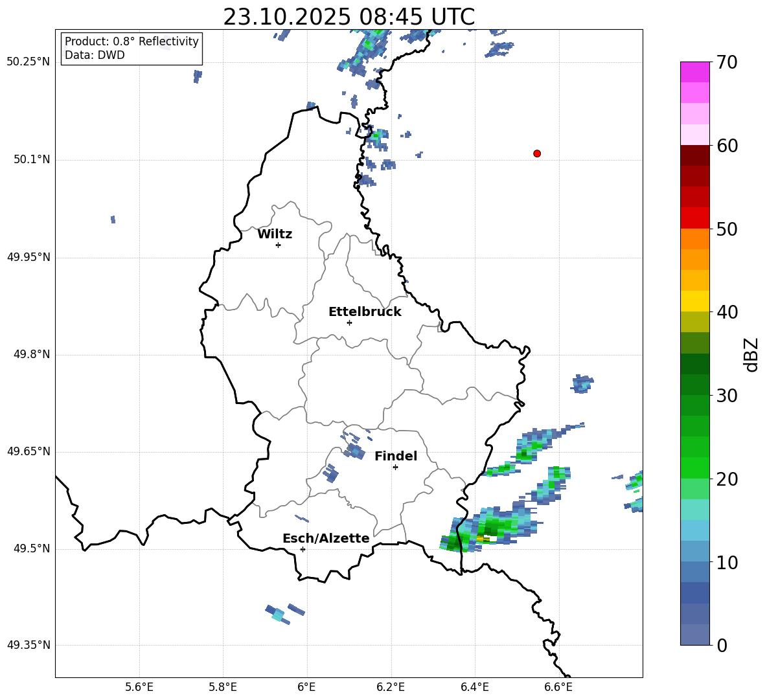Click the cyan echo south of Esch/Alzette
767x700 pixels.
278,615
